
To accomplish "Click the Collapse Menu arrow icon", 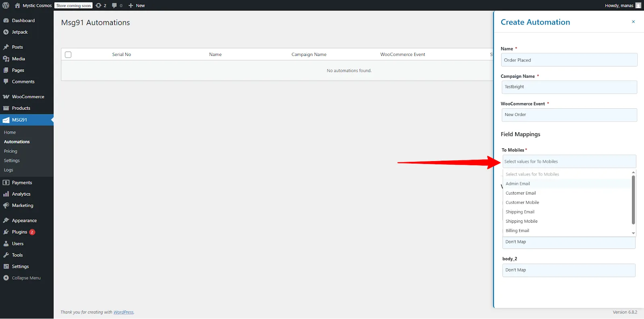I will click(6, 278).
